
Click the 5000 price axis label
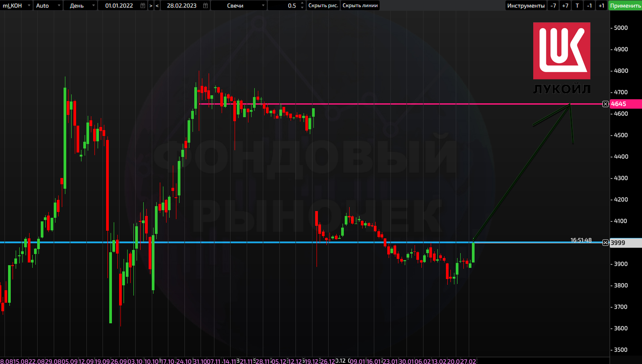[x=620, y=28]
